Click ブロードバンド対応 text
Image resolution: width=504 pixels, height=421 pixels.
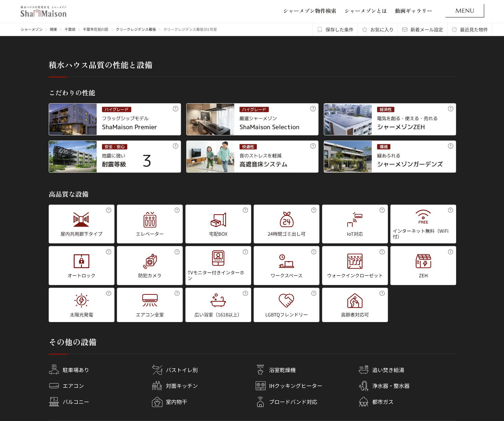click(x=293, y=402)
